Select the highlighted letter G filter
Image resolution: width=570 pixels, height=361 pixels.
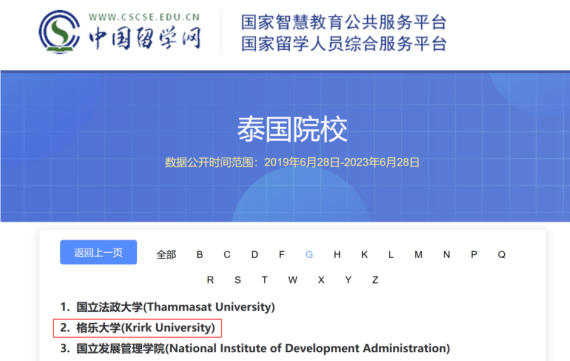[309, 254]
